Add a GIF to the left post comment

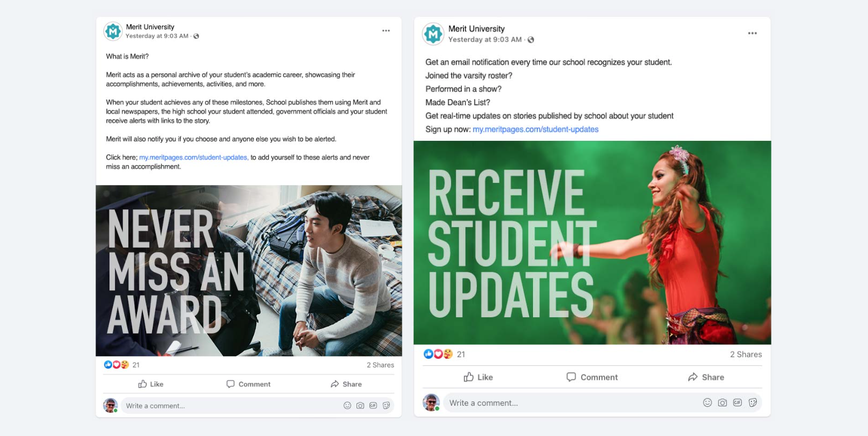pos(373,406)
